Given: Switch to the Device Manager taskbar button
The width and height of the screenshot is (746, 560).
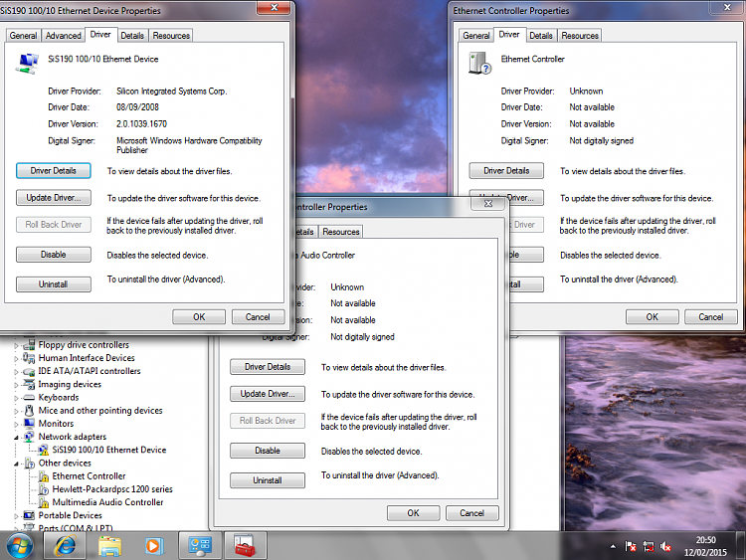Looking at the screenshot, I should (199, 546).
